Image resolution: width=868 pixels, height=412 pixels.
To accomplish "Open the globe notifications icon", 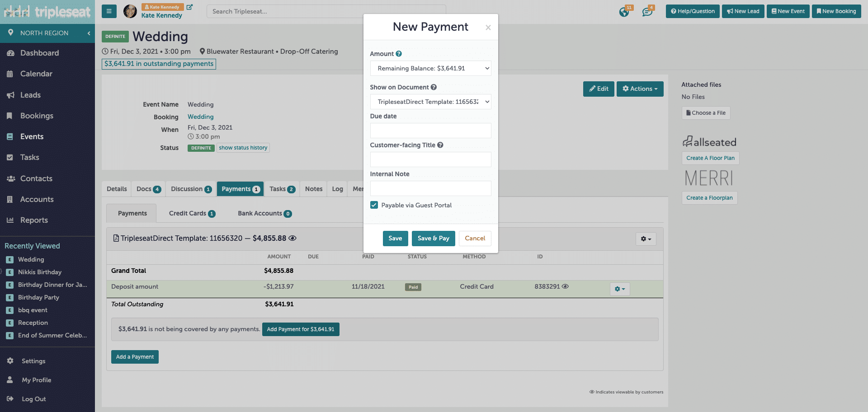I will click(x=624, y=12).
